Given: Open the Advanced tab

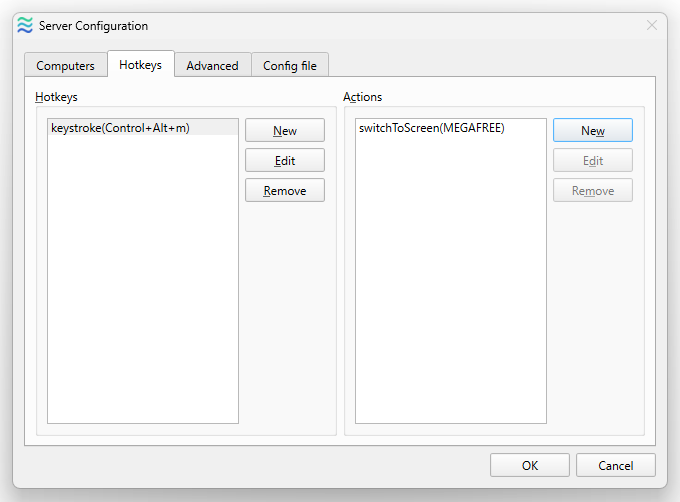Looking at the screenshot, I should (x=212, y=65).
